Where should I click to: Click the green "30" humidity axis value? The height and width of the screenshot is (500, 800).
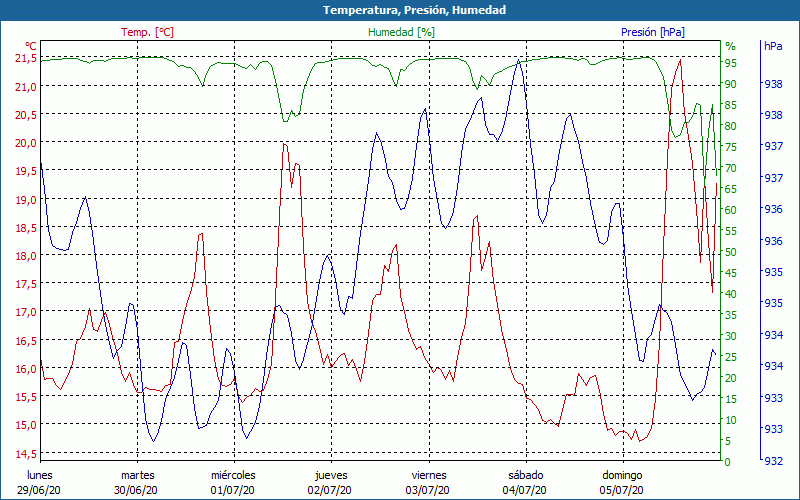pyautogui.click(x=730, y=336)
